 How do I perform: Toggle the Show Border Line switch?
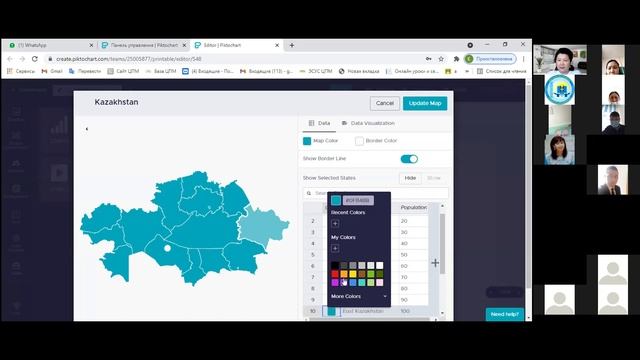(x=409, y=159)
